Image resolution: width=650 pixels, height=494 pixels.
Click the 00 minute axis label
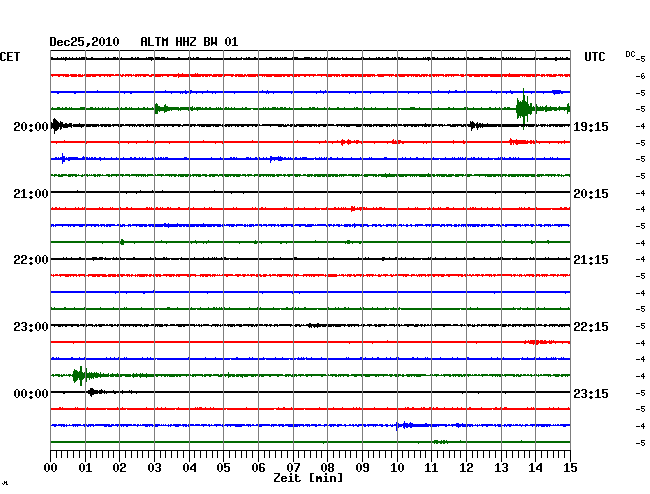pyautogui.click(x=51, y=468)
